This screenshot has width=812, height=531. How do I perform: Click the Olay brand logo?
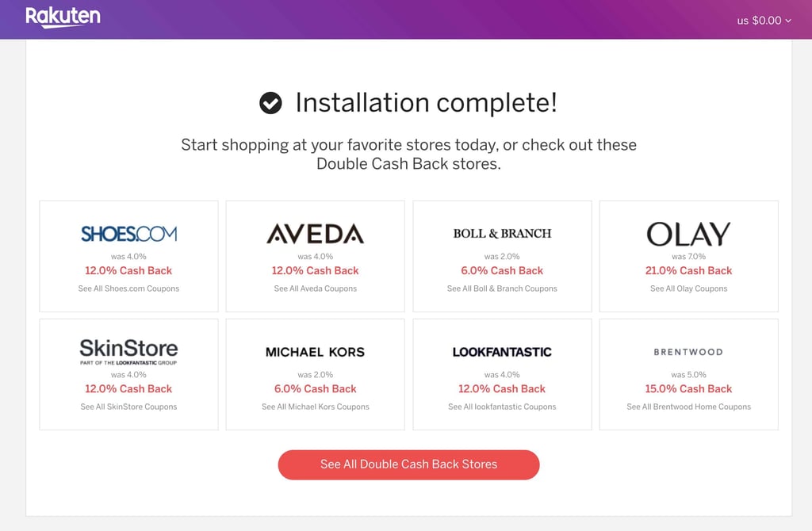tap(689, 234)
